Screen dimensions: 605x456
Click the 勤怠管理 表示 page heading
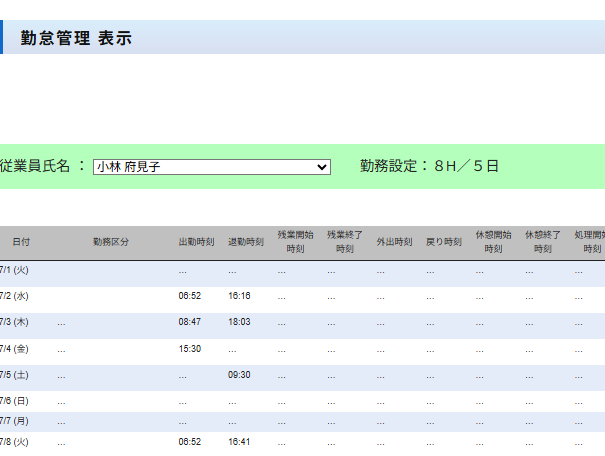(75, 38)
